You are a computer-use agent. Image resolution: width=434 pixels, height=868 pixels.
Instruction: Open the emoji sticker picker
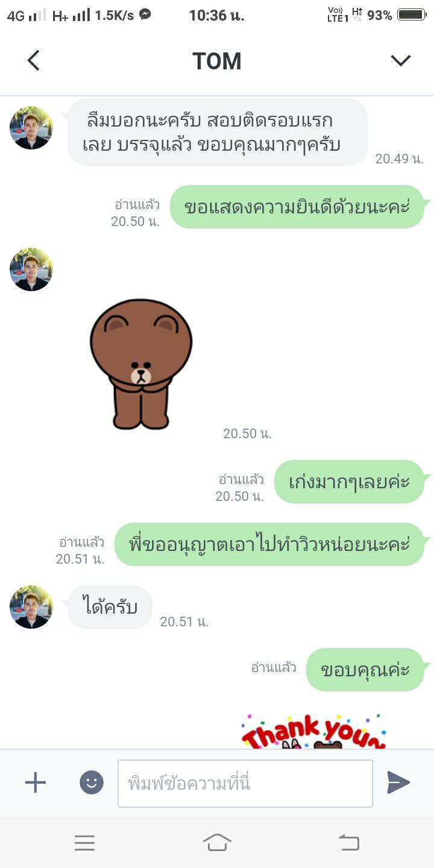click(x=92, y=783)
